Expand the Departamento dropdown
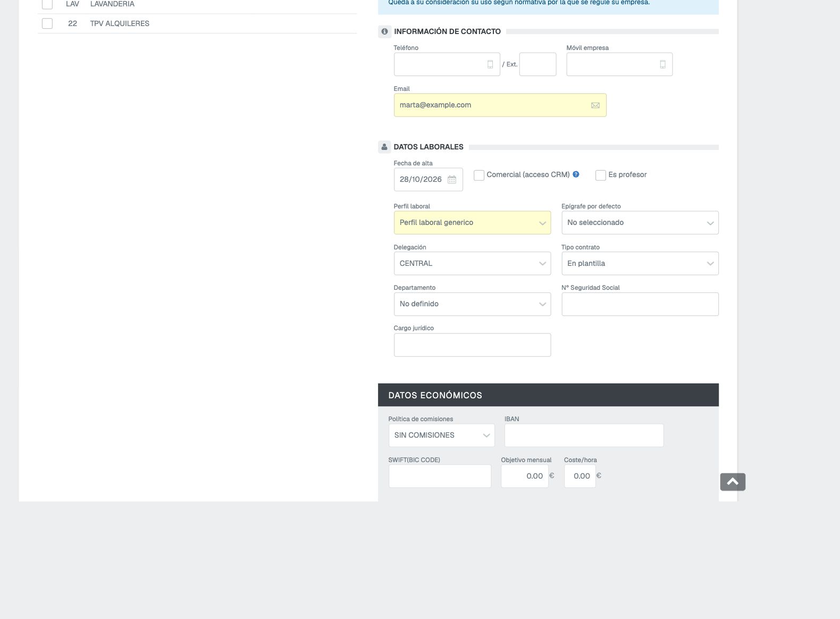 click(472, 304)
